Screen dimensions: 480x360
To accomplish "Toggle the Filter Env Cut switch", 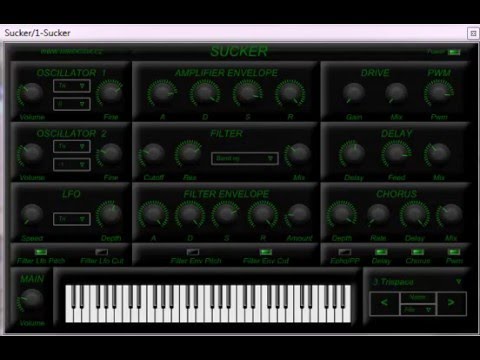I will click(x=266, y=252).
